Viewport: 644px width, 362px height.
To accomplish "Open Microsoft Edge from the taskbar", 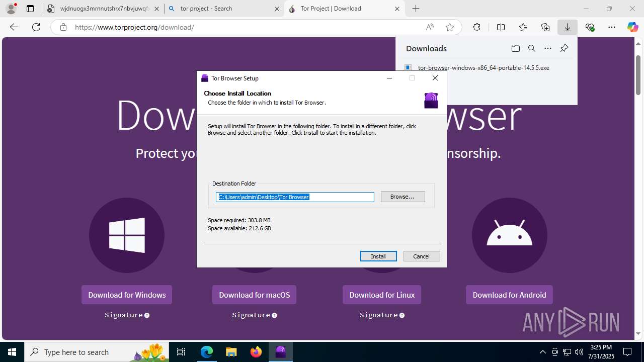I will click(x=207, y=352).
